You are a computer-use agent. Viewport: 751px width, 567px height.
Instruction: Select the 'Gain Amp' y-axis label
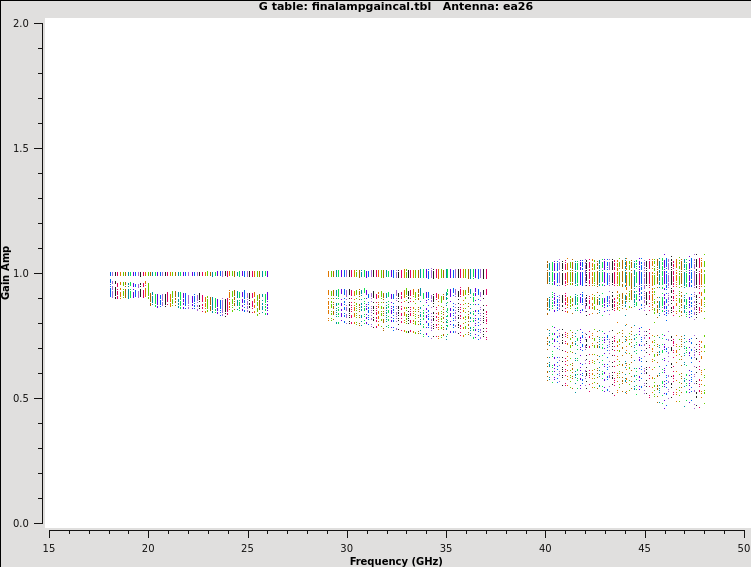click(x=7, y=272)
